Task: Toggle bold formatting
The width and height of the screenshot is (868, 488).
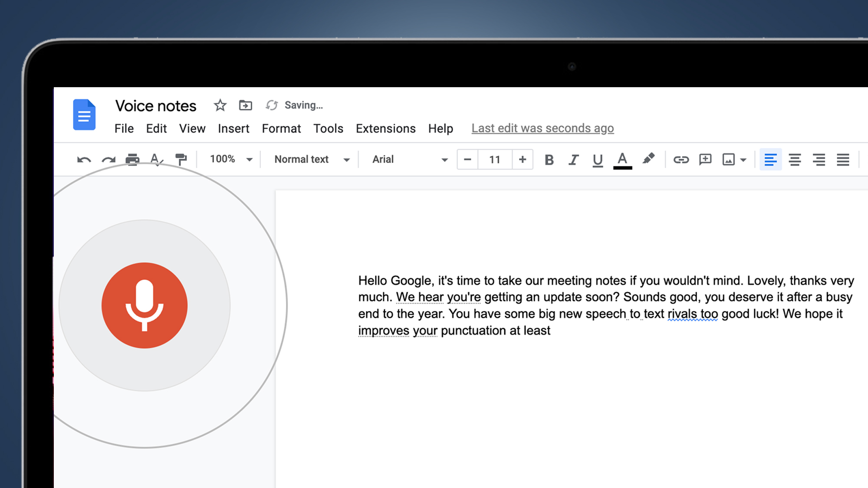Action: tap(549, 160)
